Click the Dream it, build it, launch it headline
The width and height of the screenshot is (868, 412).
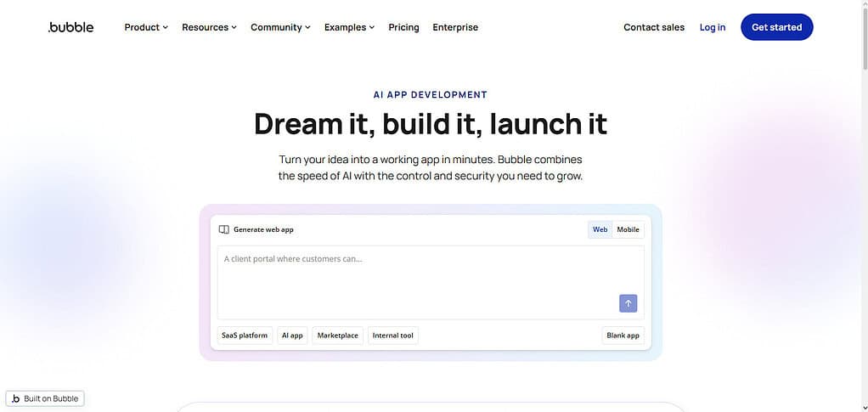coord(430,124)
